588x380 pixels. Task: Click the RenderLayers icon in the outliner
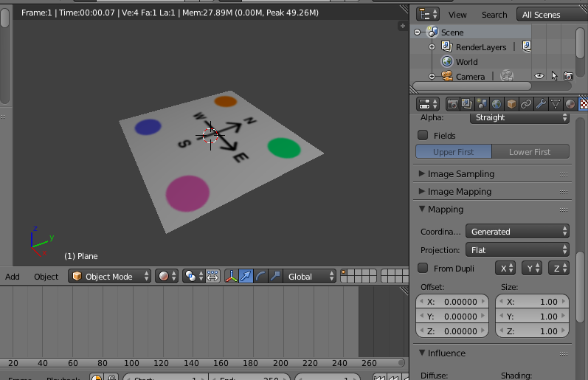point(447,46)
